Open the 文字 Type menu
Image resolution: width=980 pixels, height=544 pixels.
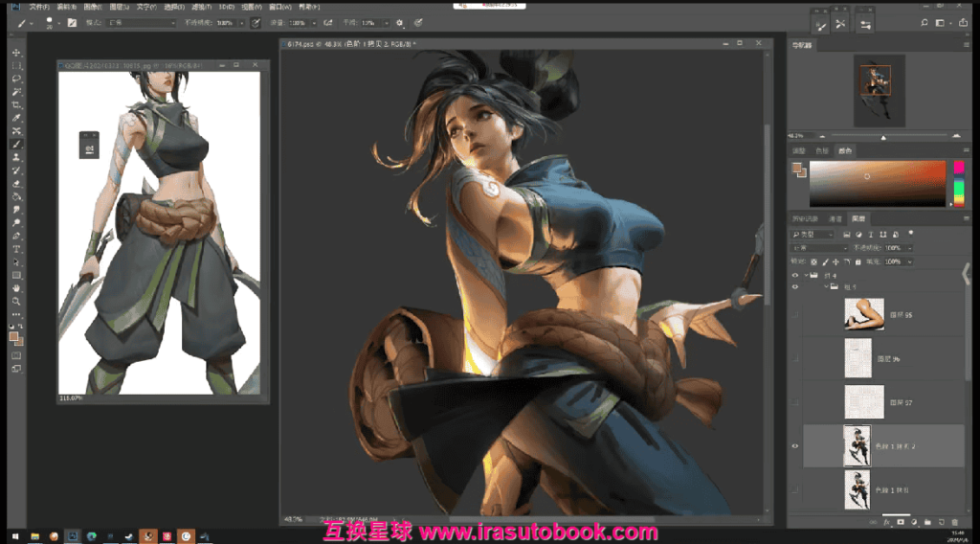(146, 7)
